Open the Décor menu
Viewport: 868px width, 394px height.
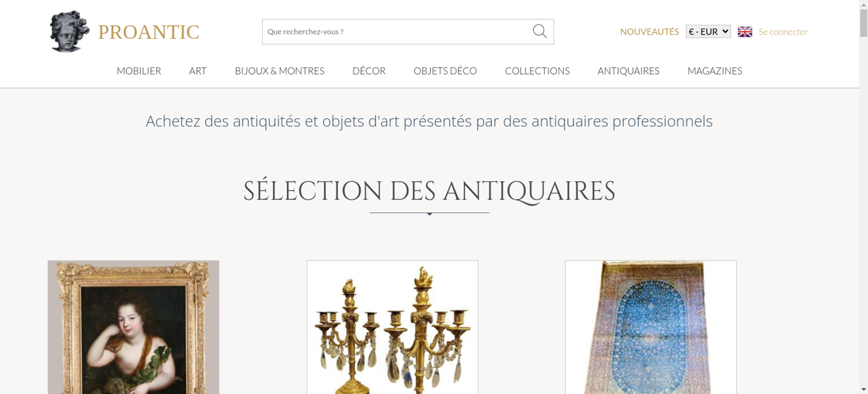[369, 71]
